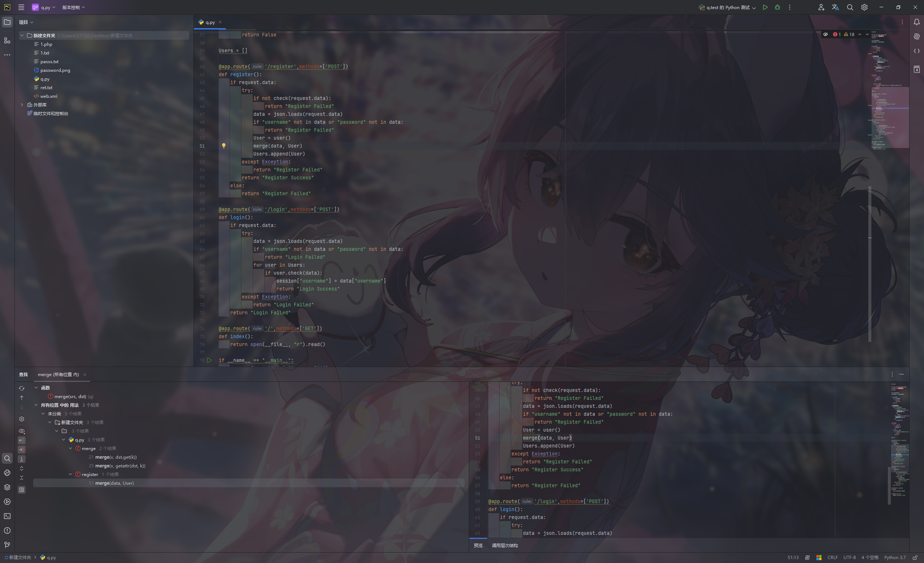924x563 pixels.
Task: Select the q.py editor tab
Action: [x=210, y=22]
